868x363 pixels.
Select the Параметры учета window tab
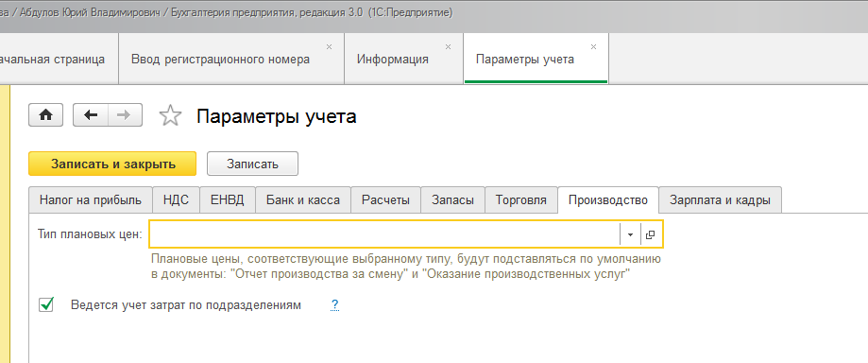tap(536, 59)
